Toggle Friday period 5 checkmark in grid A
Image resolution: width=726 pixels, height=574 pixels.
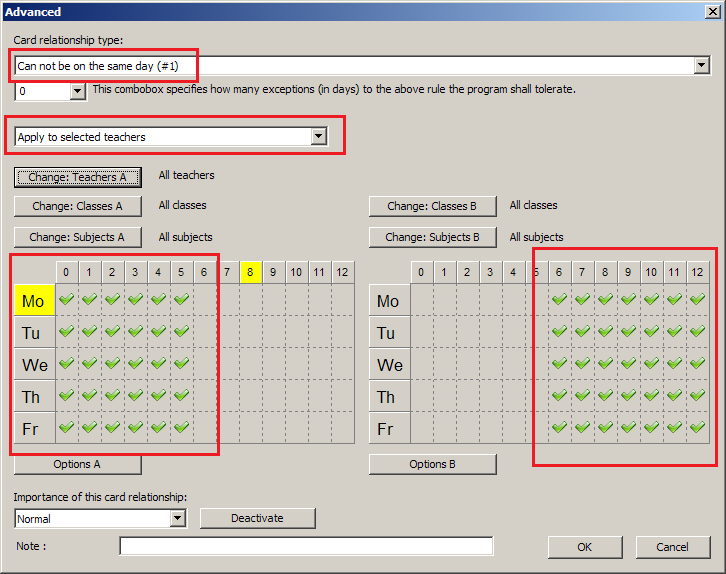click(x=181, y=428)
